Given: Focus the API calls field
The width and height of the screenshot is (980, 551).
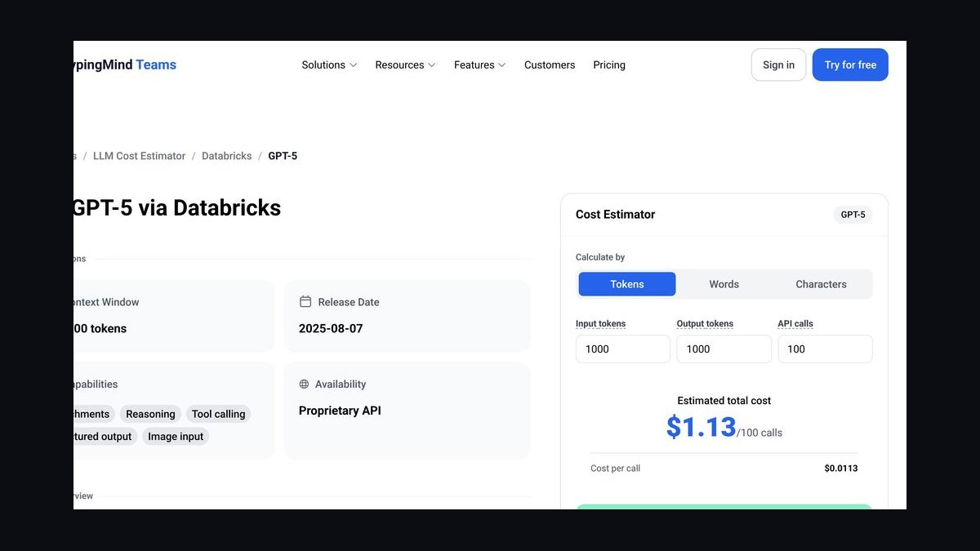Looking at the screenshot, I should [825, 349].
